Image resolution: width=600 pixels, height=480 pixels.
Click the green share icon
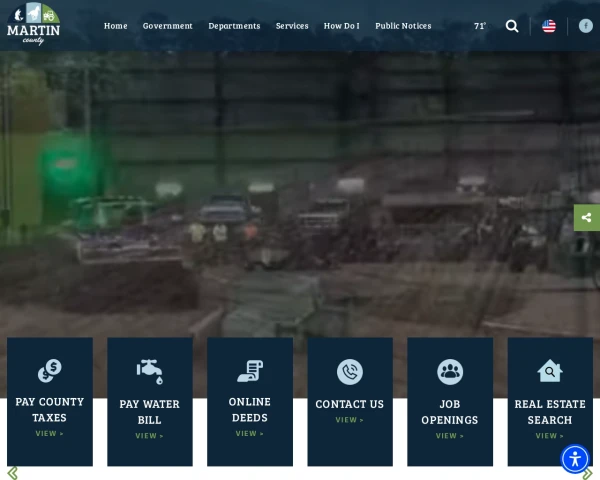(587, 217)
